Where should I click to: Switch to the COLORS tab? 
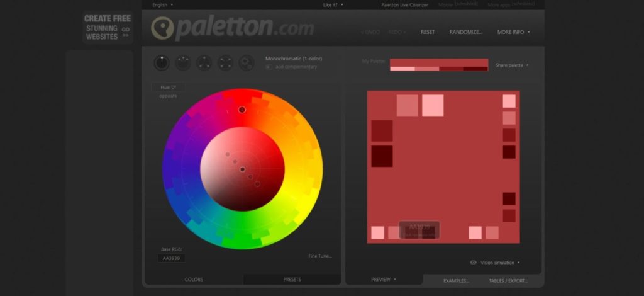[194, 280]
